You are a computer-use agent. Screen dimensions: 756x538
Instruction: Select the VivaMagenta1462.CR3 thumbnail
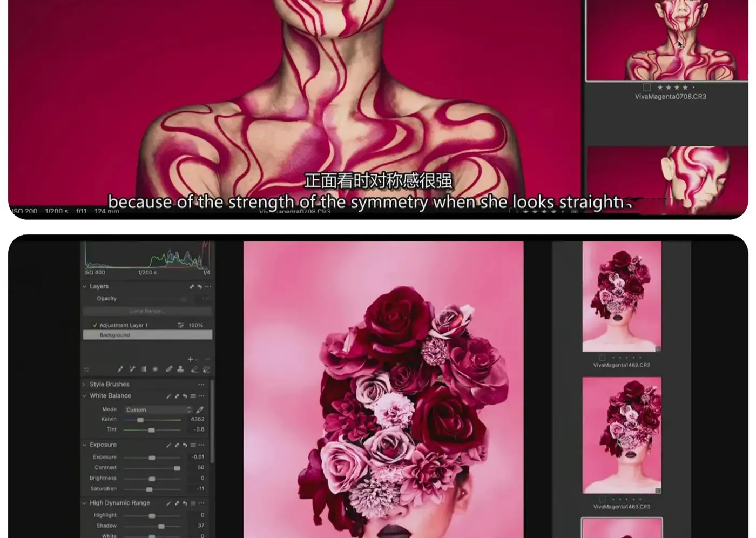622,297
